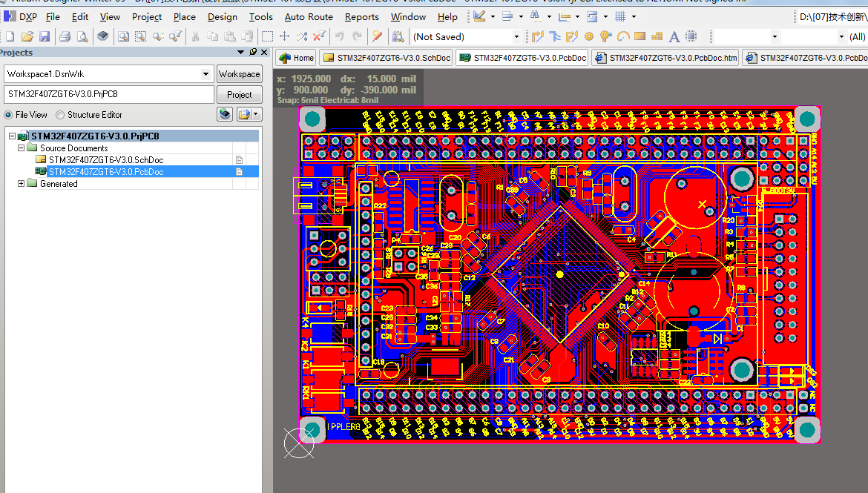Screen dimensions: 868x493
Task: Collapse the Source Documents folder
Action: pyautogui.click(x=21, y=148)
